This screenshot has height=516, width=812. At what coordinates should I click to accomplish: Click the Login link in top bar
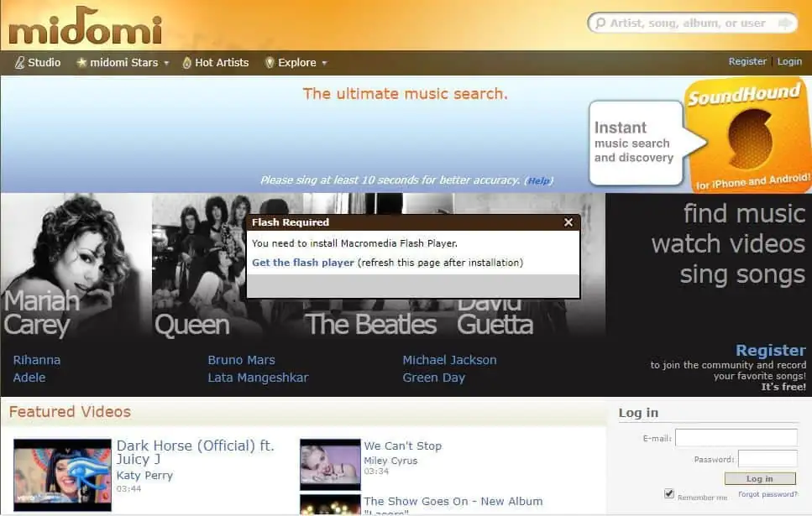point(789,61)
